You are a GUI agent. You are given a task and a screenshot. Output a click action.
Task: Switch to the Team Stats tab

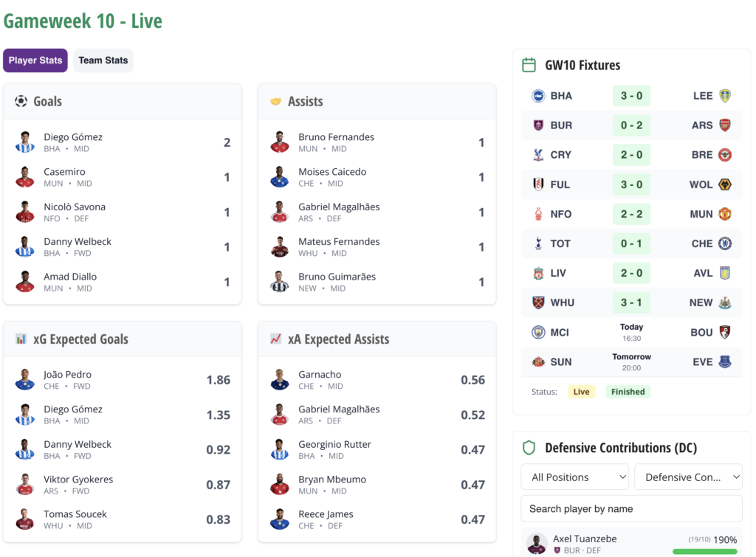103,60
